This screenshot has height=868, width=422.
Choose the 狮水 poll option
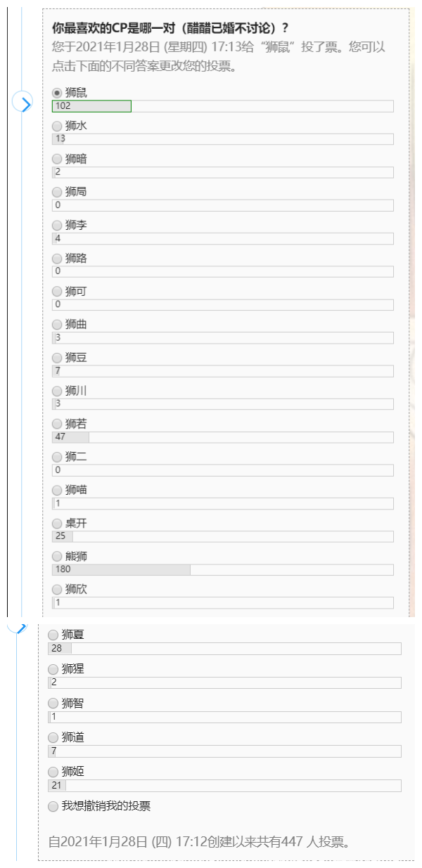(57, 126)
